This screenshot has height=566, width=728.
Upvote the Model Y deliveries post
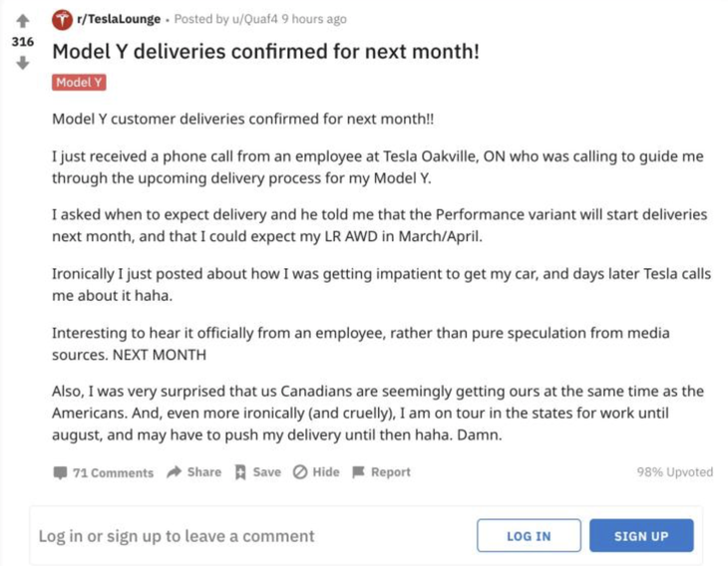point(22,20)
